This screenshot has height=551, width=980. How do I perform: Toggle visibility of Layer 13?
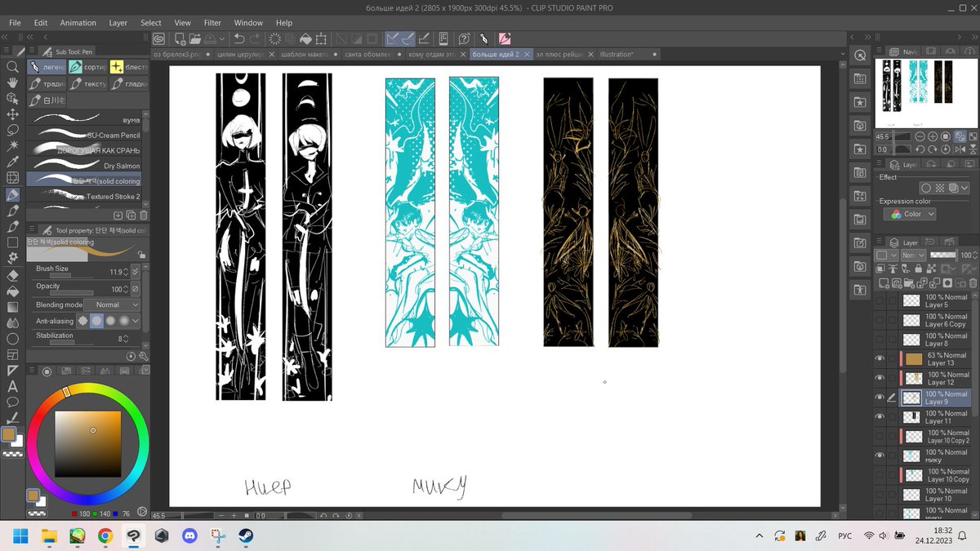tap(880, 358)
